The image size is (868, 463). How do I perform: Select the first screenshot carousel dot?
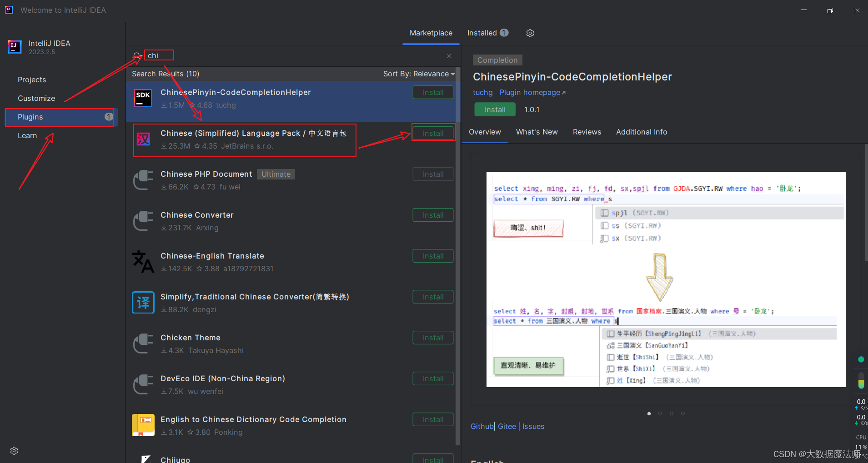coord(649,413)
